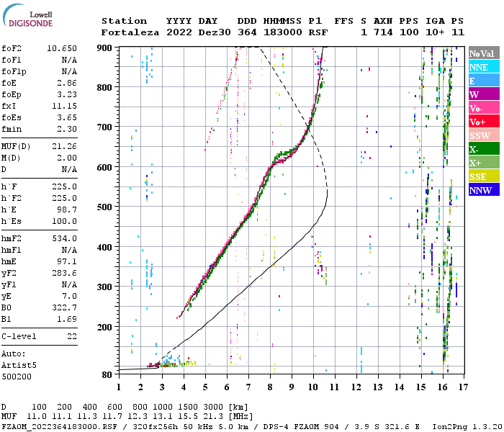Click the fmin value 2.30

coord(67,129)
